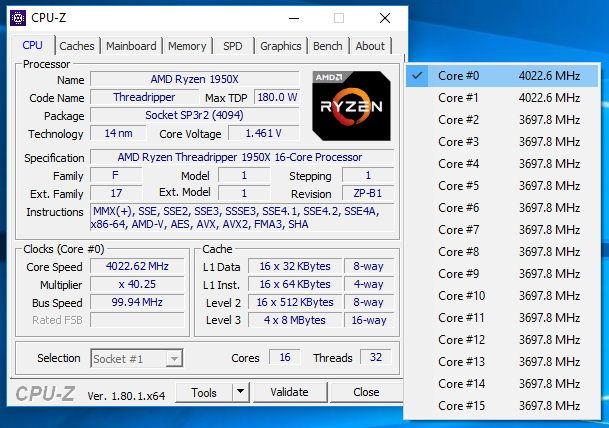Switch to the Mainboard tab
Screen dimensions: 609x428
click(x=131, y=46)
